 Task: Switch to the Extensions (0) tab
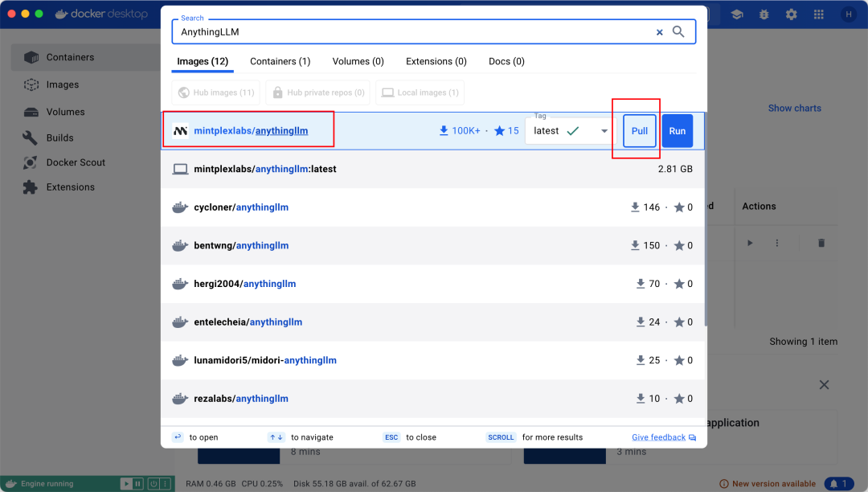tap(436, 61)
